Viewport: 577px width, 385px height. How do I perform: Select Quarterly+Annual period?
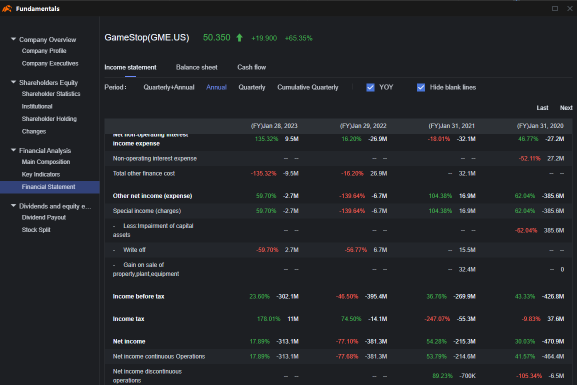(169, 87)
